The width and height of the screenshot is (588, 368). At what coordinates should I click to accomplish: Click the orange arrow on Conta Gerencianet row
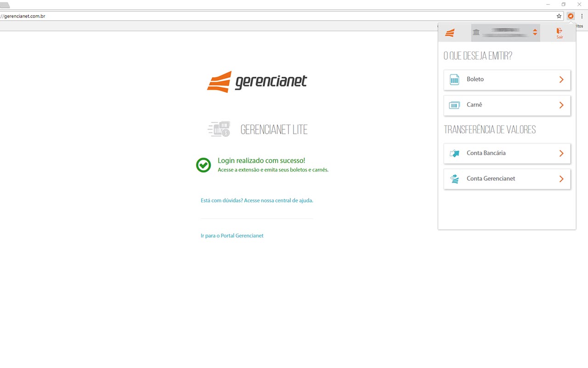tap(561, 179)
